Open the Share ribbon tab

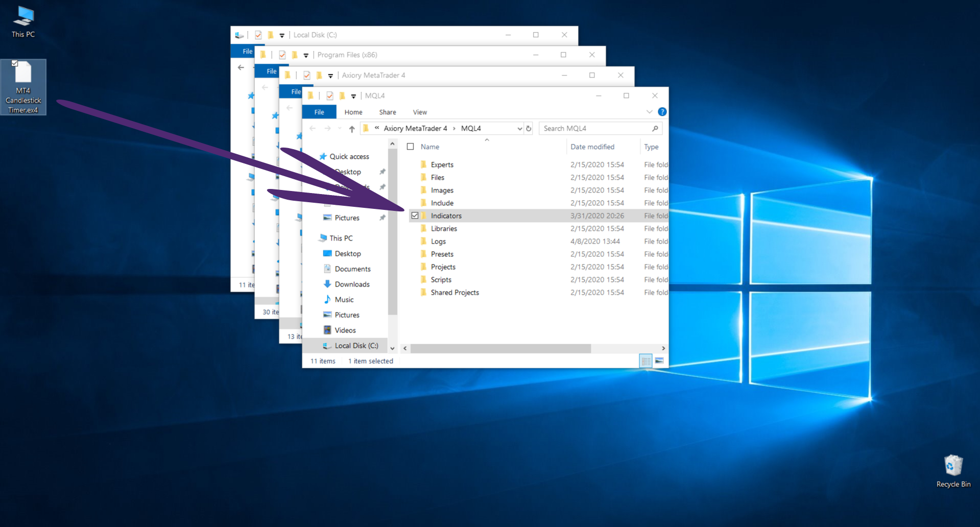click(x=388, y=112)
